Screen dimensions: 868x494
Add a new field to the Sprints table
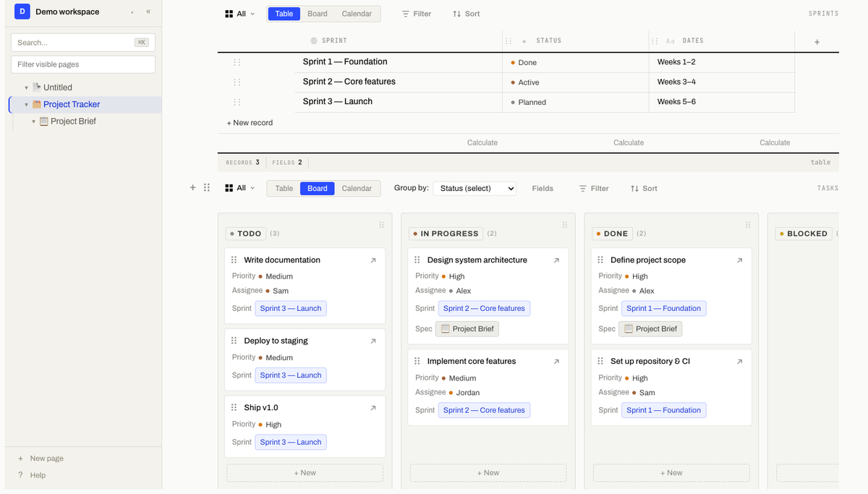(x=817, y=42)
